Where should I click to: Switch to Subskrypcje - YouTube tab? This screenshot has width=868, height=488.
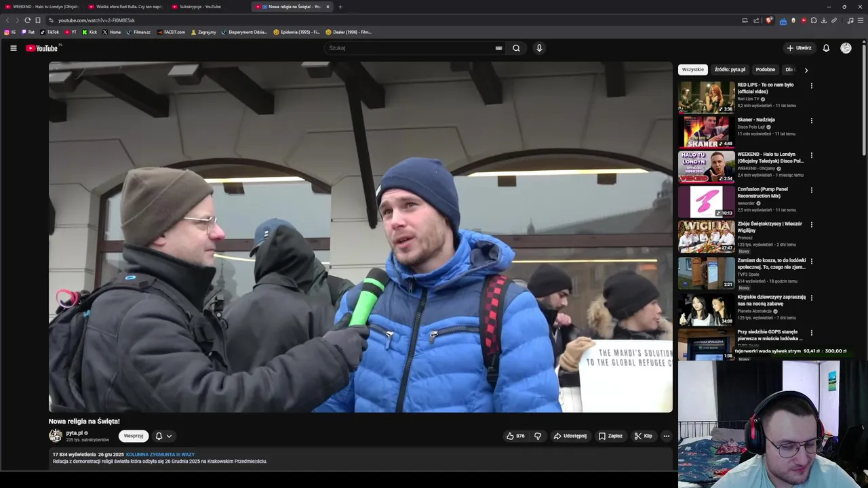tap(209, 7)
